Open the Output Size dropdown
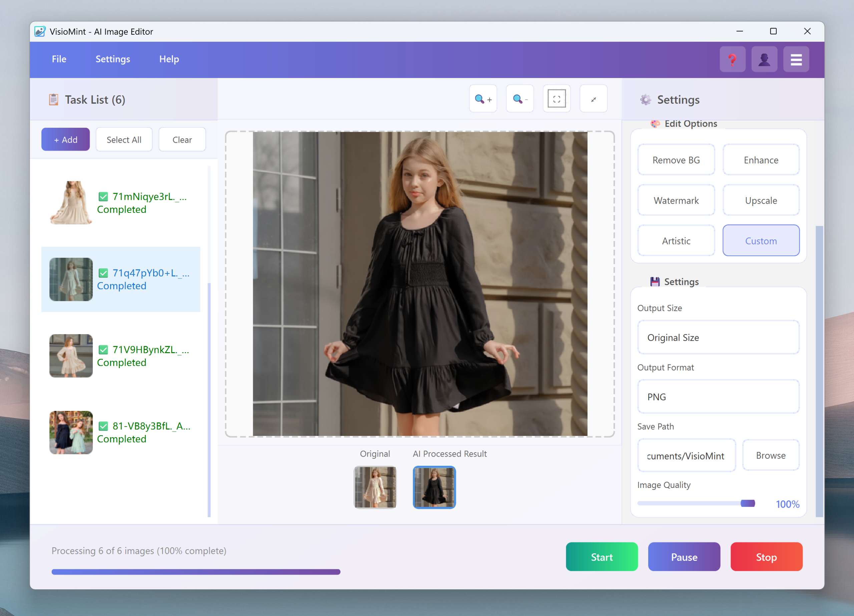 click(718, 338)
